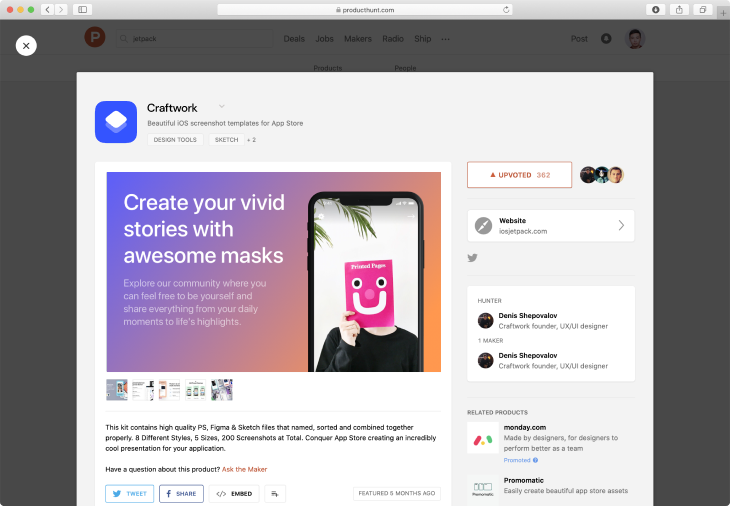Toggle the Safari sidebar button
This screenshot has height=506, width=730.
(x=82, y=9)
